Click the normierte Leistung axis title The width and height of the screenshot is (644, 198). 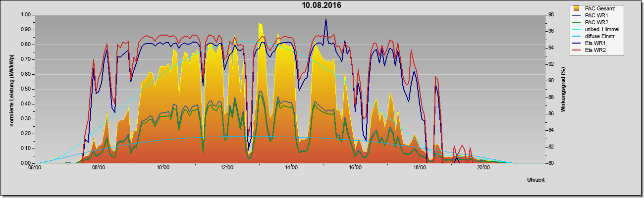(x=11, y=88)
